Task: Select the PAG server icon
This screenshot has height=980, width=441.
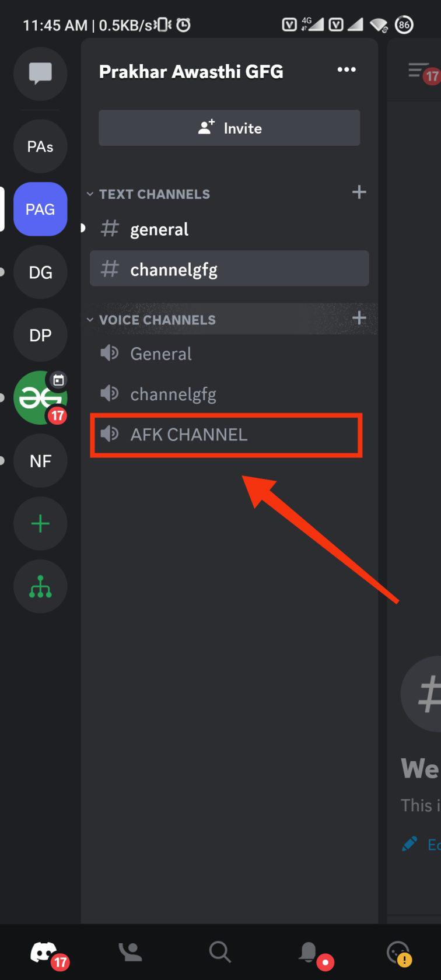Action: (40, 209)
